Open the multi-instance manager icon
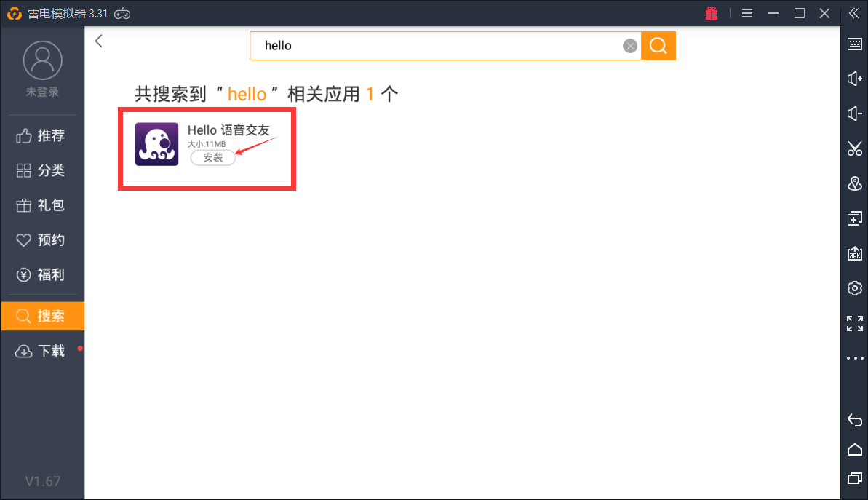Viewport: 868px width, 500px height. point(854,218)
